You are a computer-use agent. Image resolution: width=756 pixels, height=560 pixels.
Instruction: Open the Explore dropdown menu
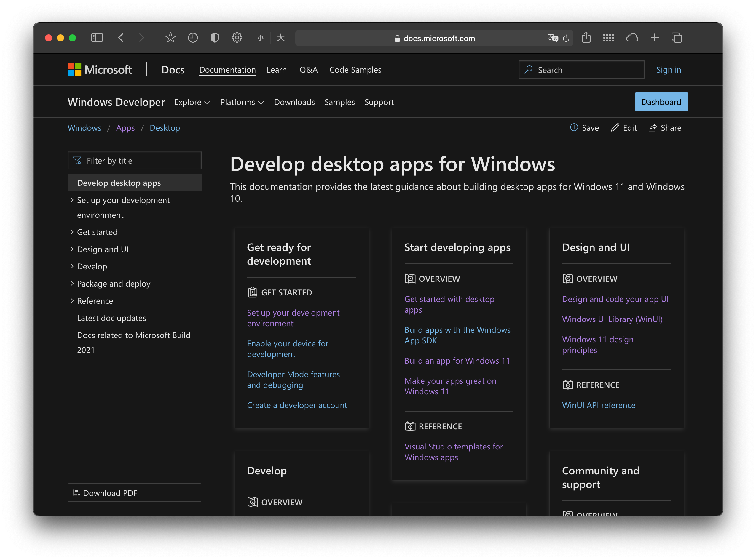pos(192,102)
